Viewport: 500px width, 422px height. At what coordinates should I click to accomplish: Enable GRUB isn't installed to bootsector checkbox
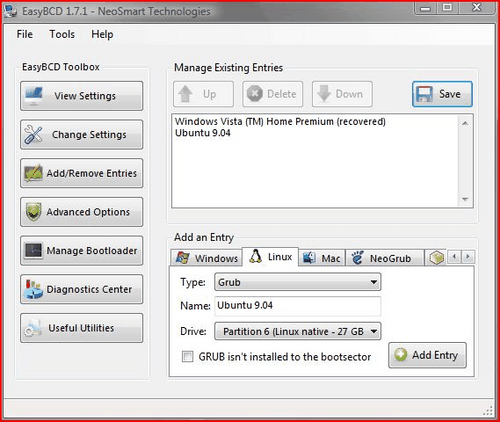187,357
